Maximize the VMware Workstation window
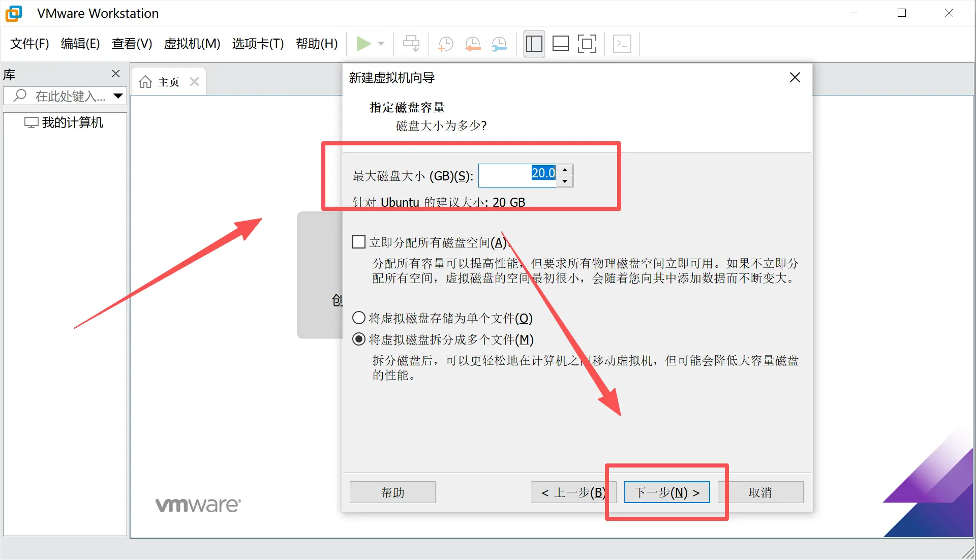This screenshot has height=560, width=976. (902, 13)
